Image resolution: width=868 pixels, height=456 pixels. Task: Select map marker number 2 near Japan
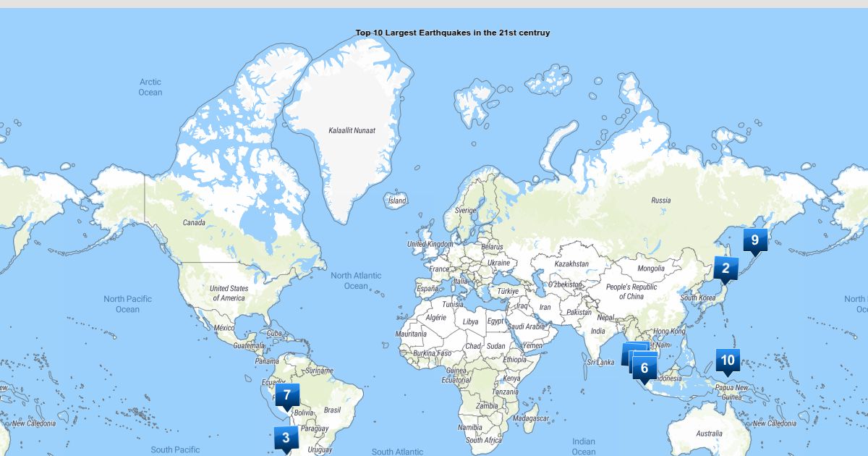(726, 269)
